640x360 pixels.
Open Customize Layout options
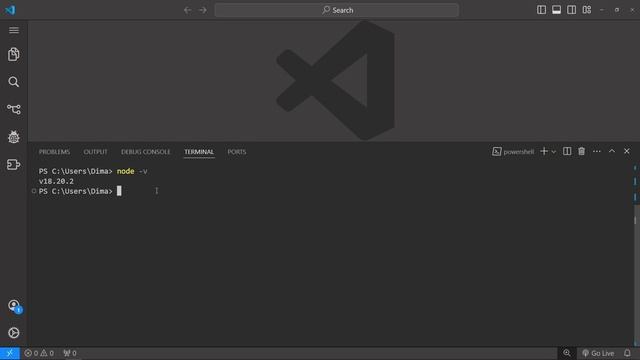[587, 10]
